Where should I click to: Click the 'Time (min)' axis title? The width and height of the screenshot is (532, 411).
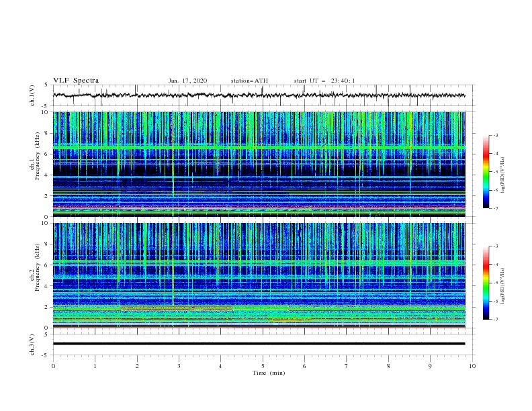pyautogui.click(x=269, y=373)
